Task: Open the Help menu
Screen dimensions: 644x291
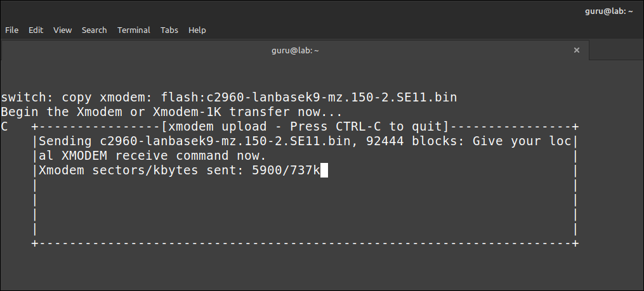Action: pos(197,30)
